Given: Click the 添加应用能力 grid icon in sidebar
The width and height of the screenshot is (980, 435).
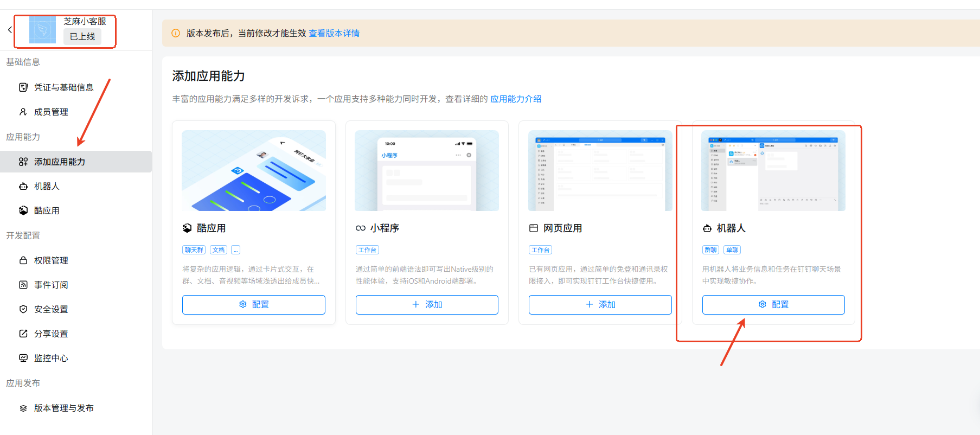Looking at the screenshot, I should 23,162.
